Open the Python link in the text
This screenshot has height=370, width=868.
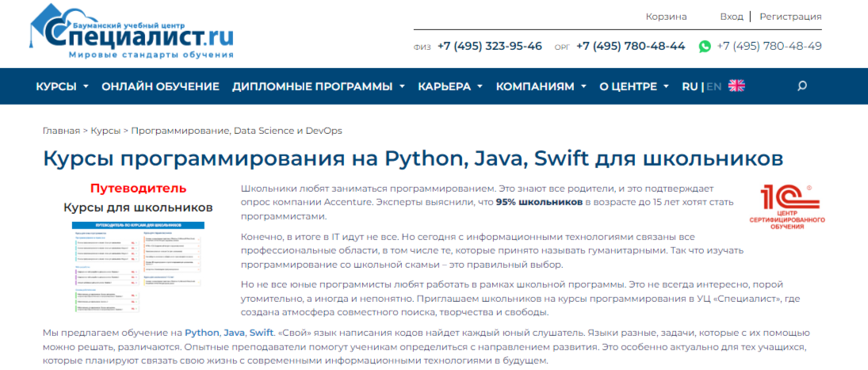[x=203, y=332]
